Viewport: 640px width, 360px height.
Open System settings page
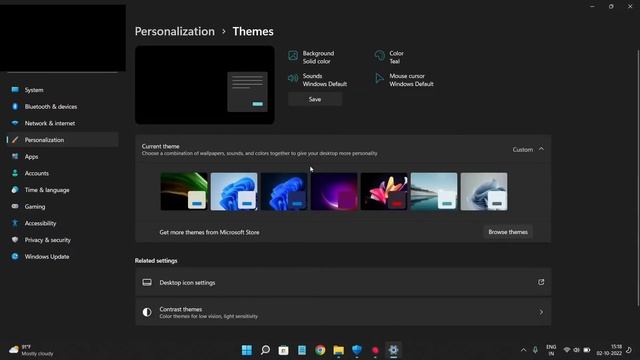62,90
